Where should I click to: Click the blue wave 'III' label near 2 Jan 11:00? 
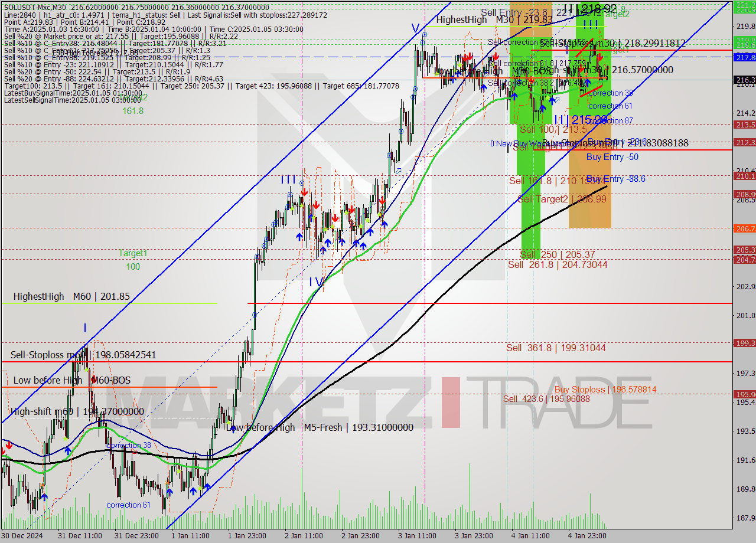click(288, 179)
